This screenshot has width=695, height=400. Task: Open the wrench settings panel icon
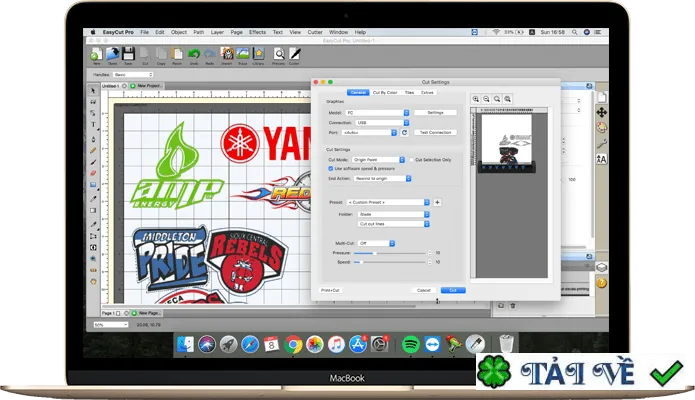(601, 143)
